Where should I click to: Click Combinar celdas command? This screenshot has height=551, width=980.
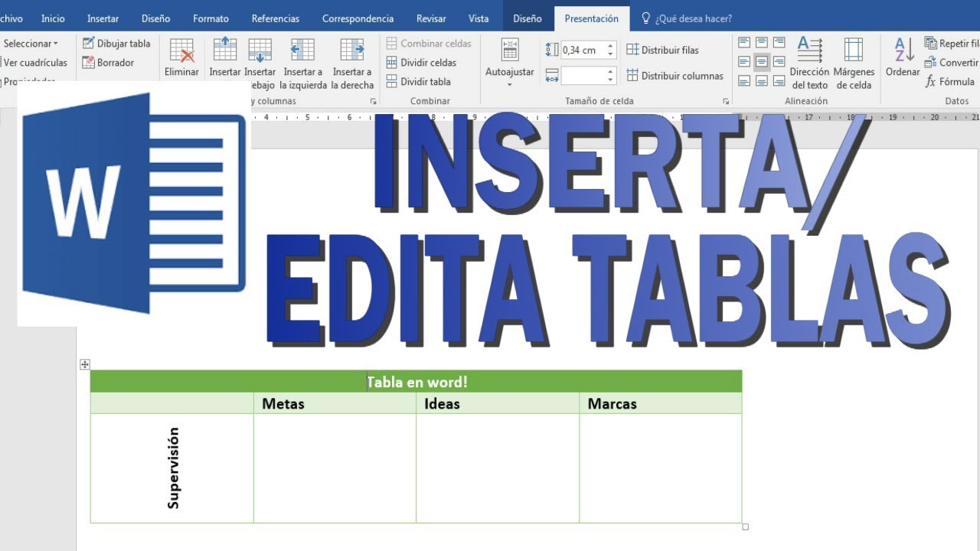point(429,44)
